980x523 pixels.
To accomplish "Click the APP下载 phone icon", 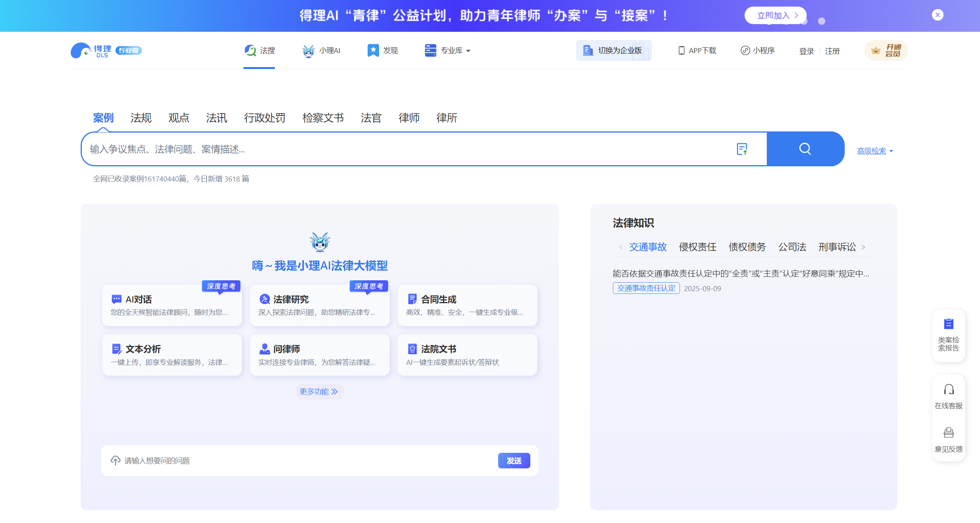I will pyautogui.click(x=682, y=50).
